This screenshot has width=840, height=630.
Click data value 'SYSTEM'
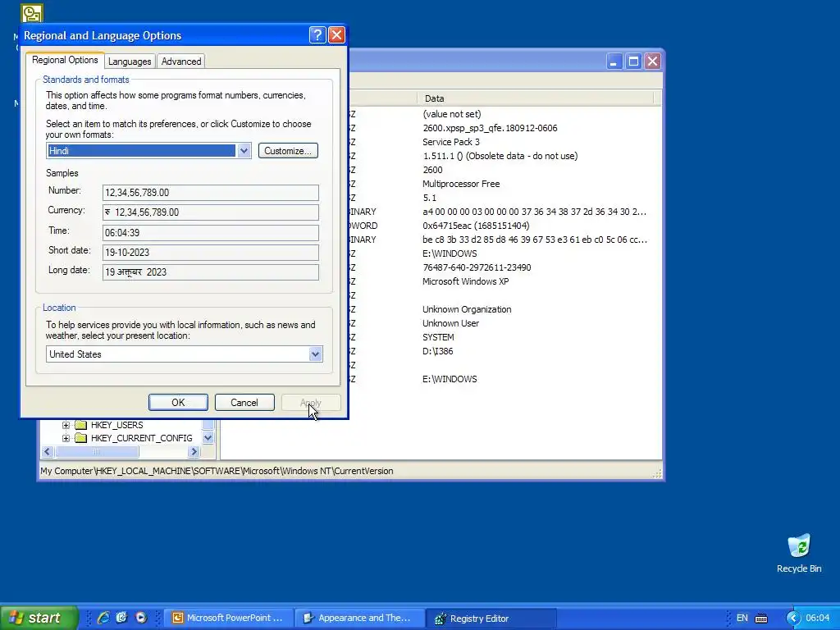point(438,337)
